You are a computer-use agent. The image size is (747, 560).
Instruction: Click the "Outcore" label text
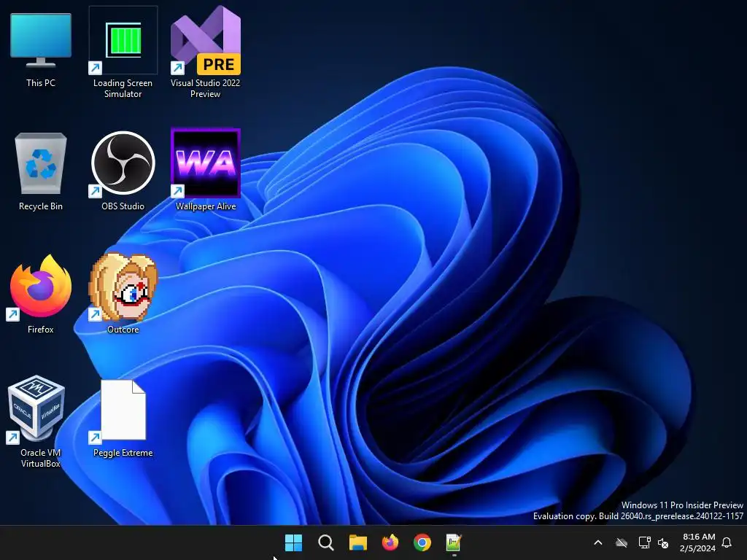(123, 330)
